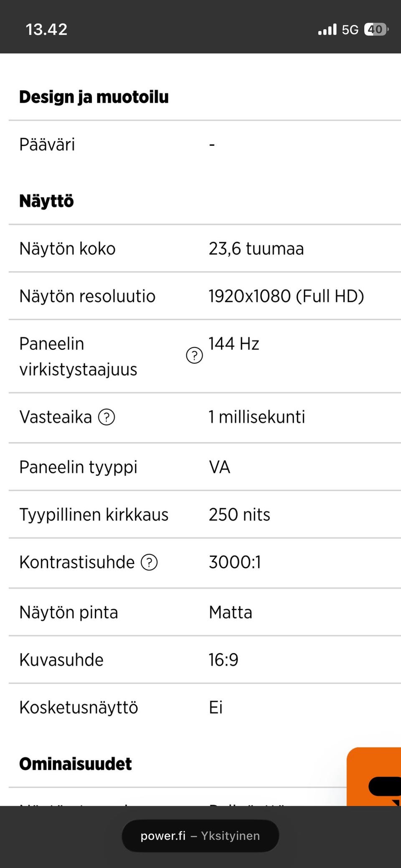Tap the Kosketusnäyttö row label
The image size is (401, 868).
click(x=79, y=708)
